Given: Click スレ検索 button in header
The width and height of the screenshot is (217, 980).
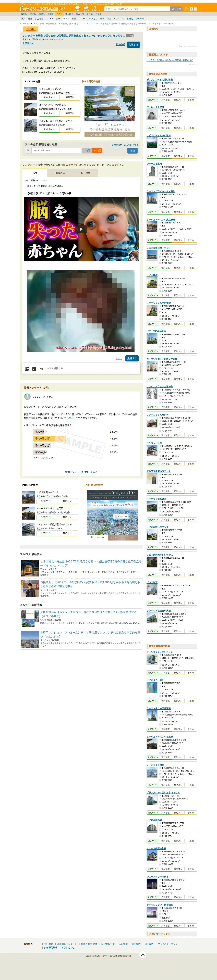Looking at the screenshot, I should [x=176, y=9].
